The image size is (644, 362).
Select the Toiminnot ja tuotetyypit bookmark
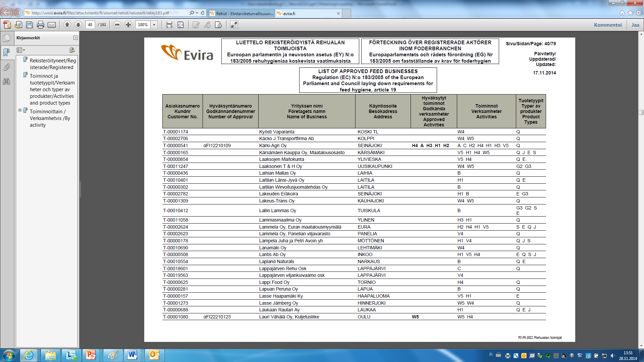[52, 89]
